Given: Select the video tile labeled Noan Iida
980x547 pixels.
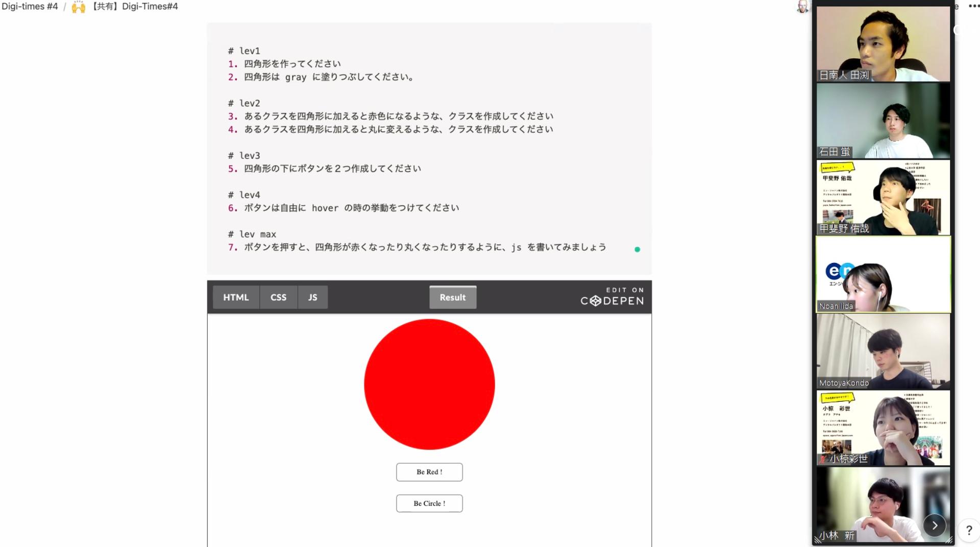Looking at the screenshot, I should tap(883, 274).
